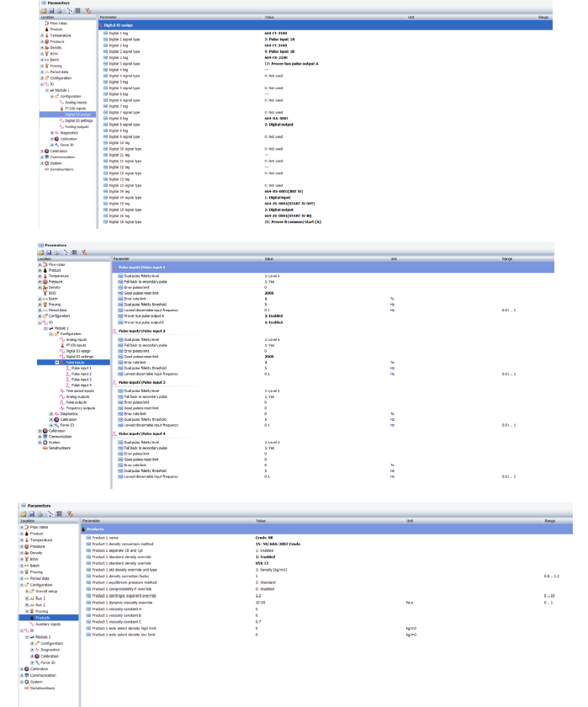
Task: Select Frequency outputs in the Pulse inputs window tree
Action: [x=80, y=408]
